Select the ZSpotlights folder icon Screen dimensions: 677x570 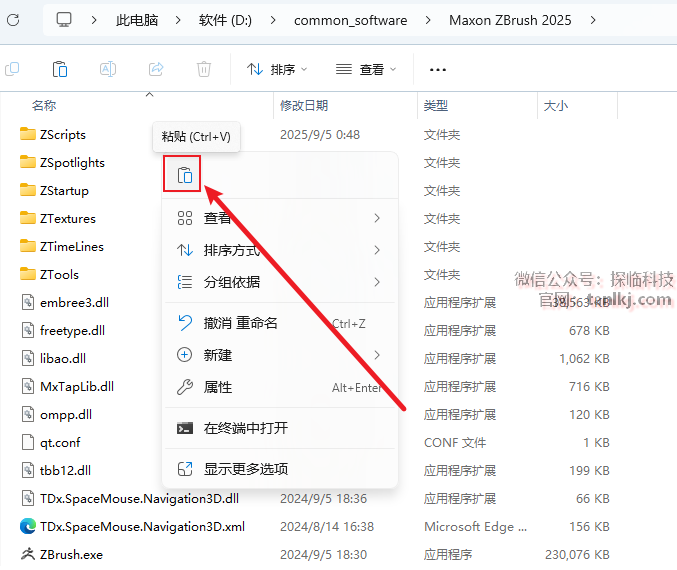click(x=28, y=162)
